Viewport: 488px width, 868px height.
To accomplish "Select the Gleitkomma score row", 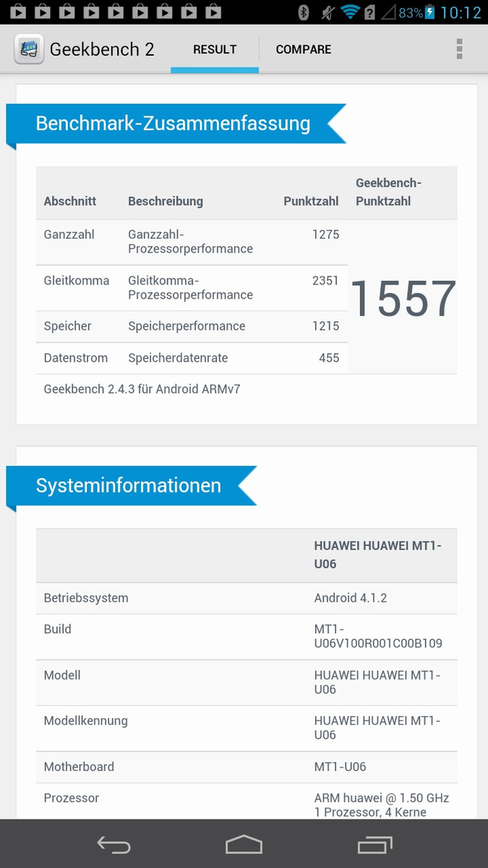I will [x=192, y=288].
